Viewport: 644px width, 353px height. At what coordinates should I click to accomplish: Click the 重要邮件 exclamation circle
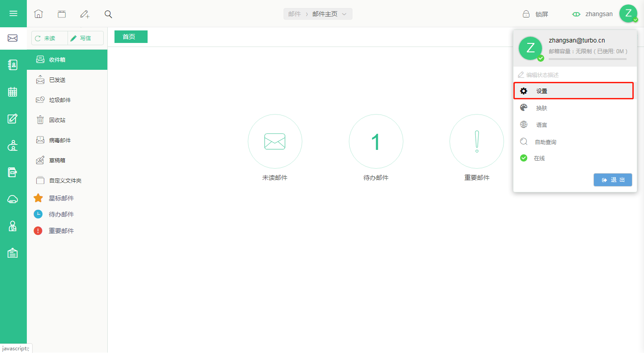[477, 141]
